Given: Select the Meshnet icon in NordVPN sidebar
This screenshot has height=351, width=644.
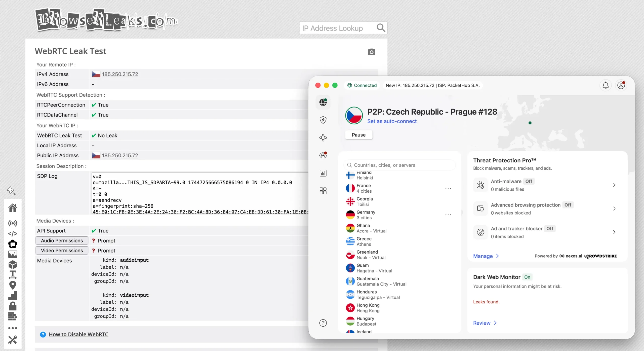Looking at the screenshot, I should click(x=323, y=137).
